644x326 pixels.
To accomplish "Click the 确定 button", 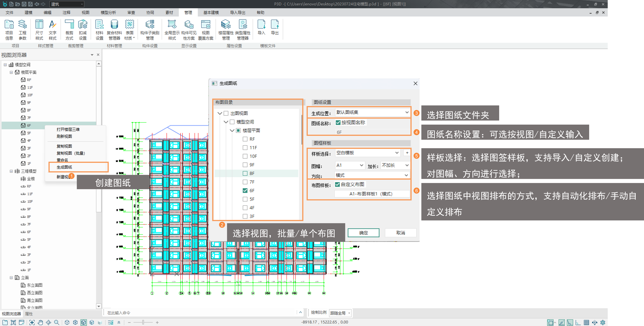I will click(x=363, y=233).
